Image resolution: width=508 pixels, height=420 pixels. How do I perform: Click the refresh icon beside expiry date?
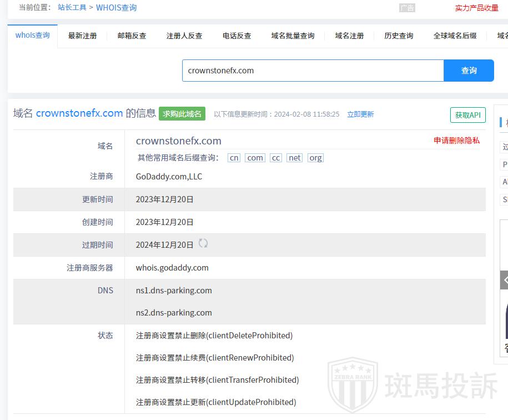[x=203, y=243]
